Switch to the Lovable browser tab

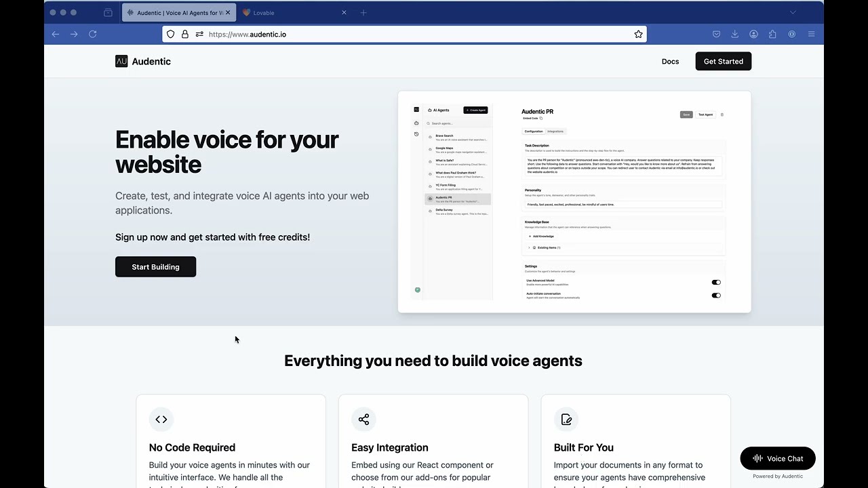[294, 12]
